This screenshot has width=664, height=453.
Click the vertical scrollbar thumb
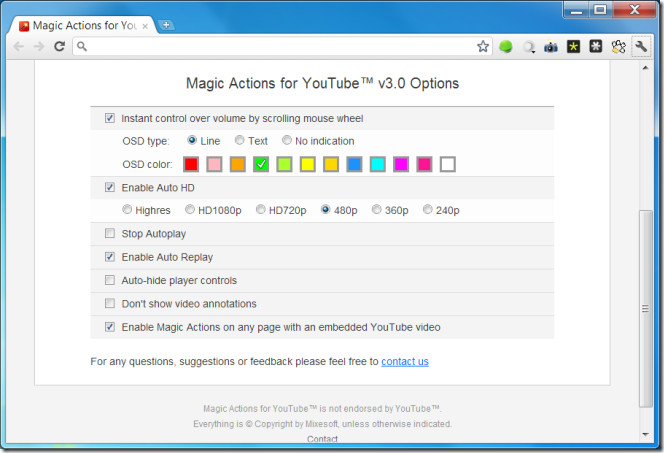(x=645, y=309)
